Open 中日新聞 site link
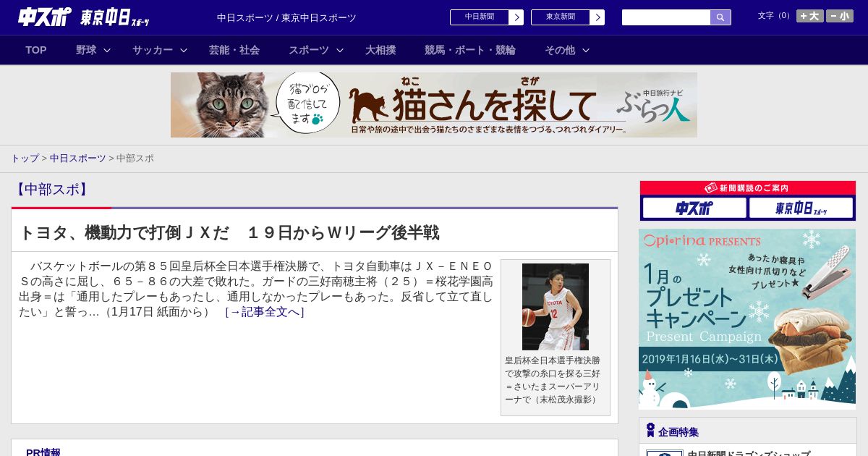 click(480, 17)
